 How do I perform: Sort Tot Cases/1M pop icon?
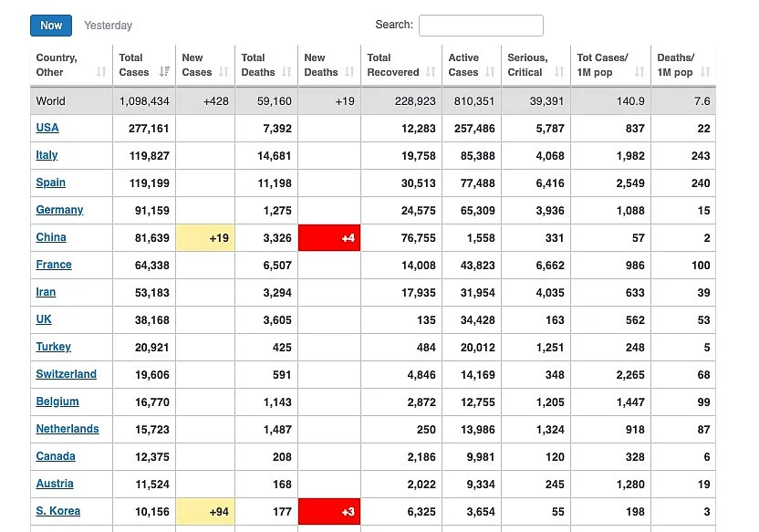pyautogui.click(x=639, y=72)
